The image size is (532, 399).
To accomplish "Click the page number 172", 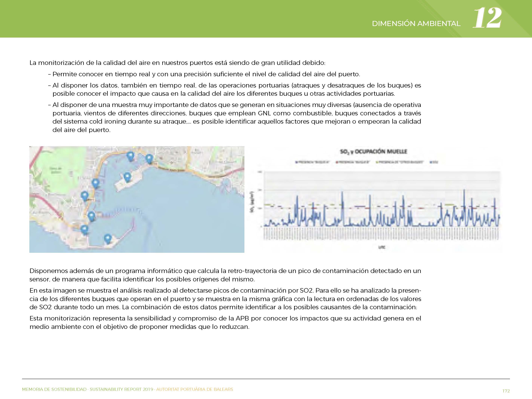I will click(x=506, y=391).
